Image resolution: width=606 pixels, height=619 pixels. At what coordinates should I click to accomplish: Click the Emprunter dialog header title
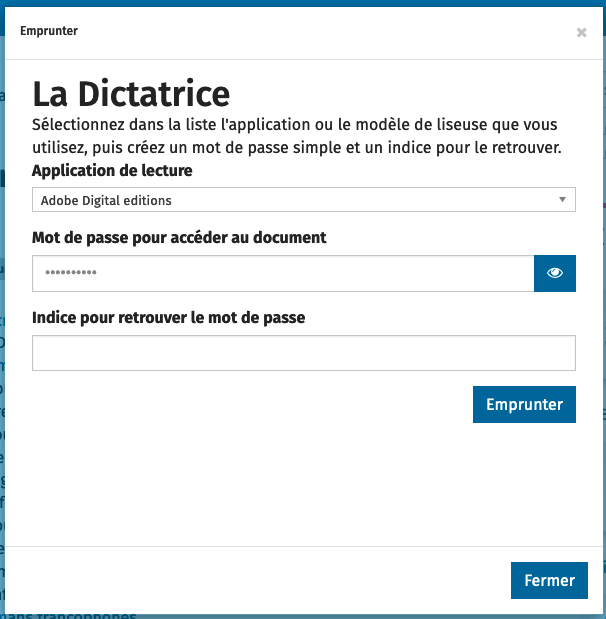(49, 31)
